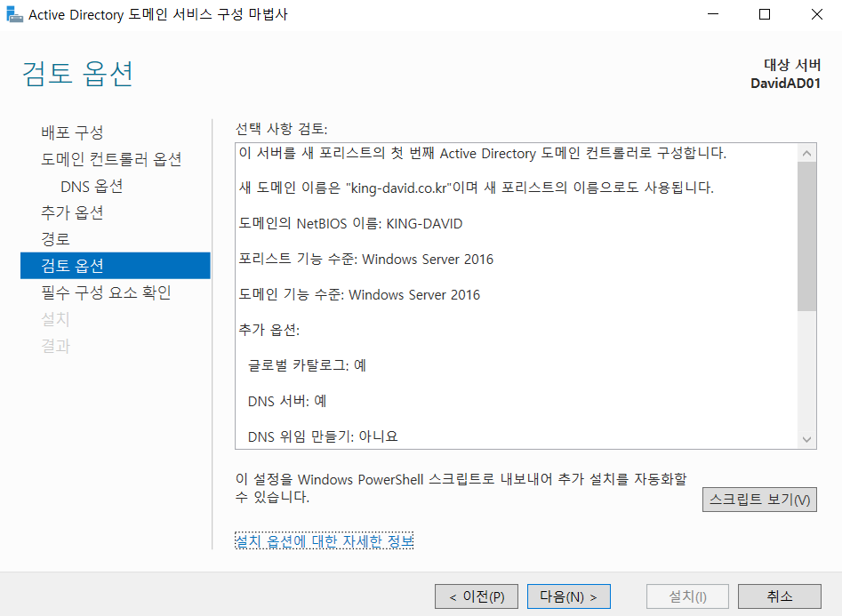This screenshot has width=842, height=616.
Task: Click < 이전(P) button
Action: pos(477,596)
